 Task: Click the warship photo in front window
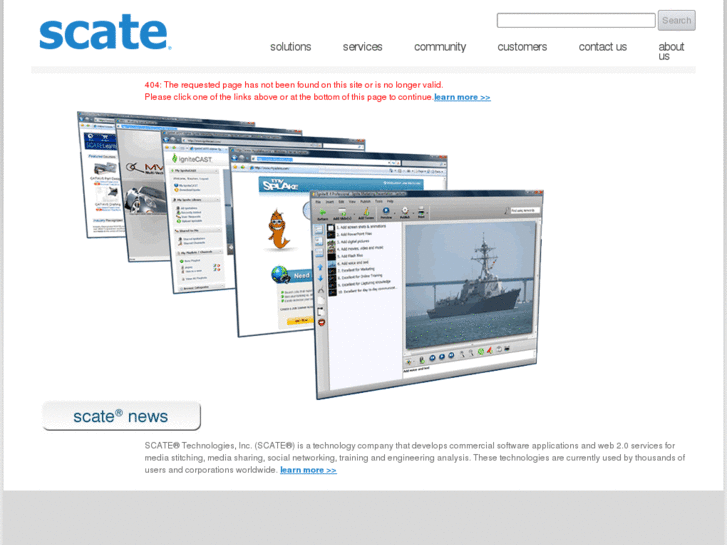tap(470, 285)
